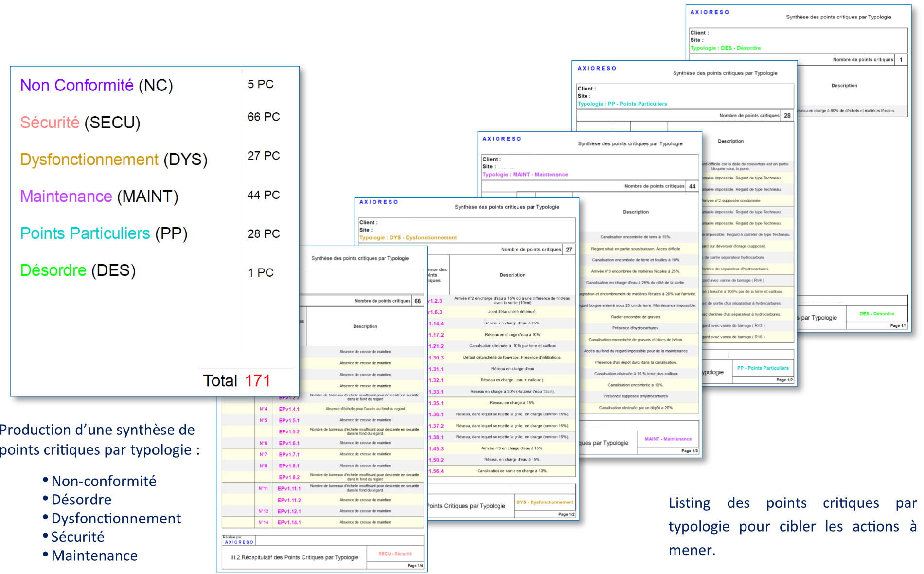
Task: Click 'Présence supposée d'hydrocarbures' row
Action: click(636, 396)
